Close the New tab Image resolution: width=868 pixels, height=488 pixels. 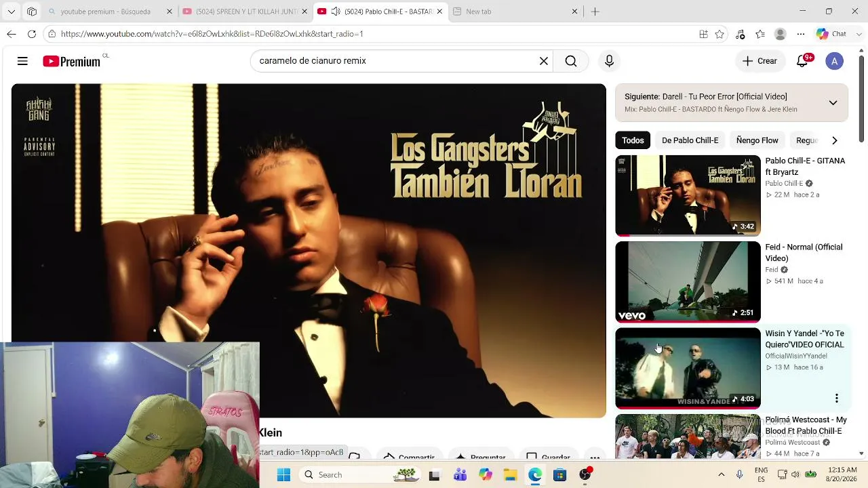click(575, 12)
